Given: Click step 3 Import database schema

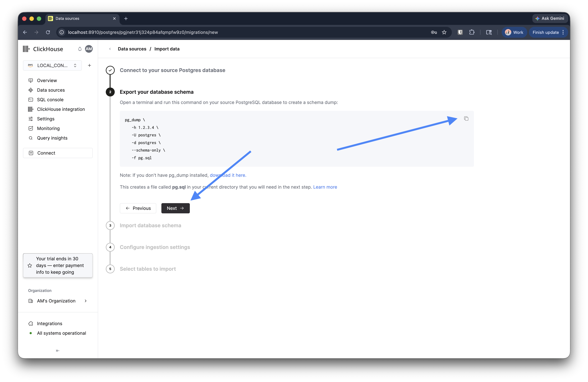Looking at the screenshot, I should coord(151,225).
